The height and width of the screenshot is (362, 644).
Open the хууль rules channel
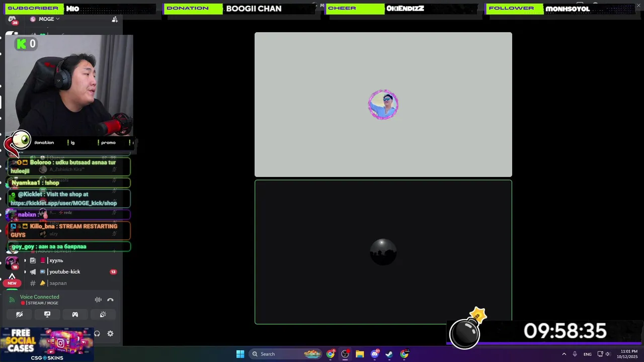coord(55,260)
